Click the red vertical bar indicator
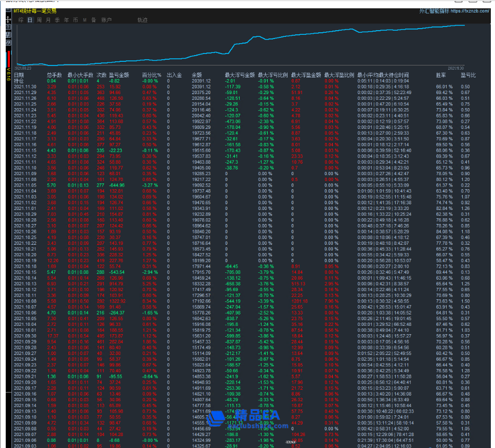 pos(8,55)
